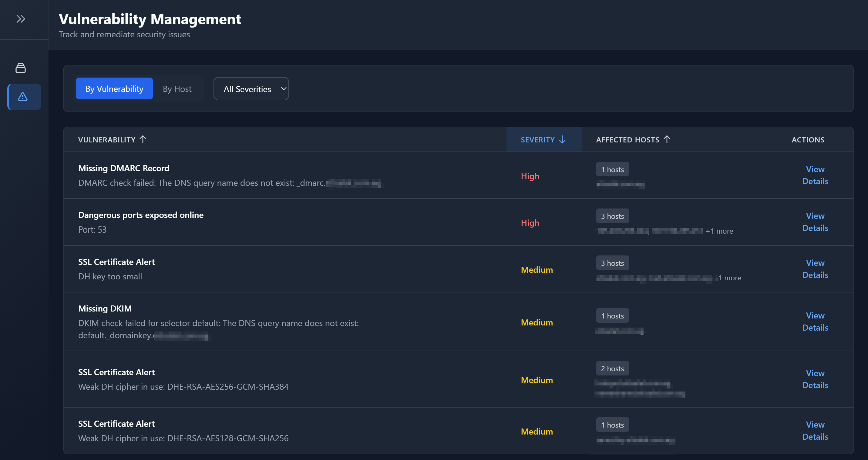Open the server assets sidebar icon
The width and height of the screenshot is (868, 460).
21,68
